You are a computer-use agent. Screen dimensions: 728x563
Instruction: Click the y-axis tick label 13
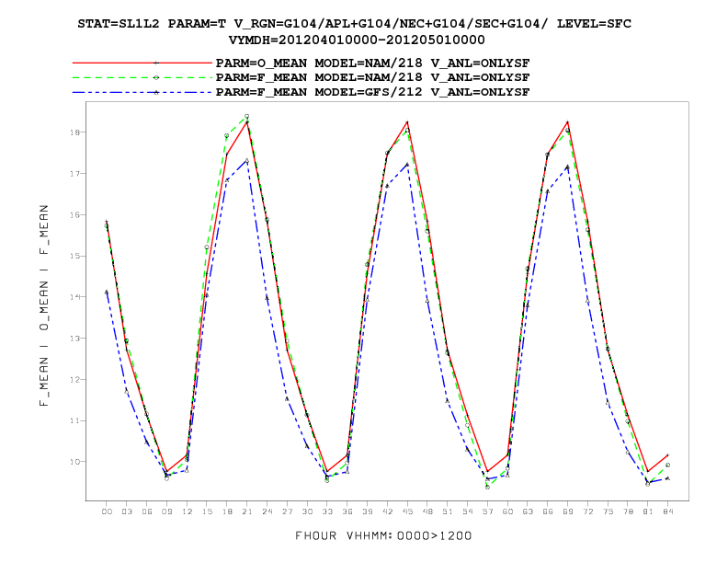(x=74, y=339)
